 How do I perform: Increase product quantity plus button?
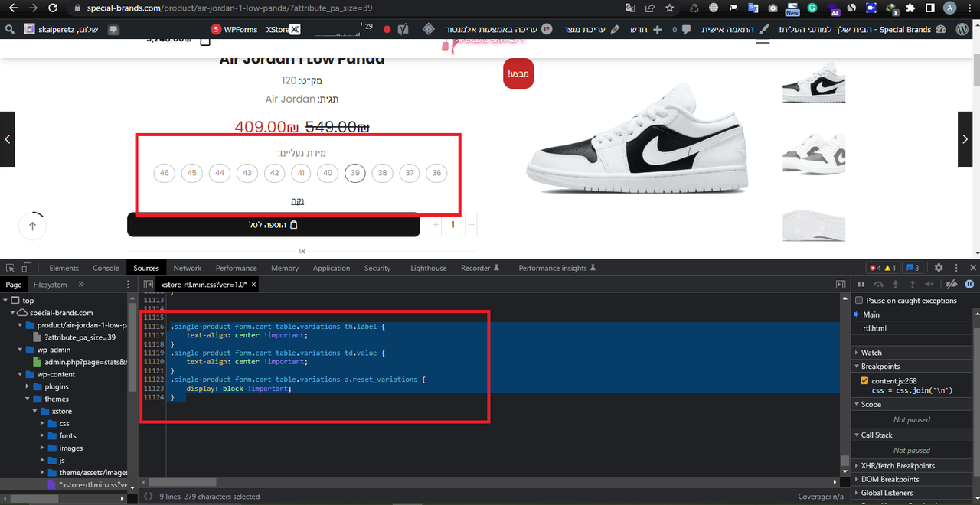click(436, 225)
